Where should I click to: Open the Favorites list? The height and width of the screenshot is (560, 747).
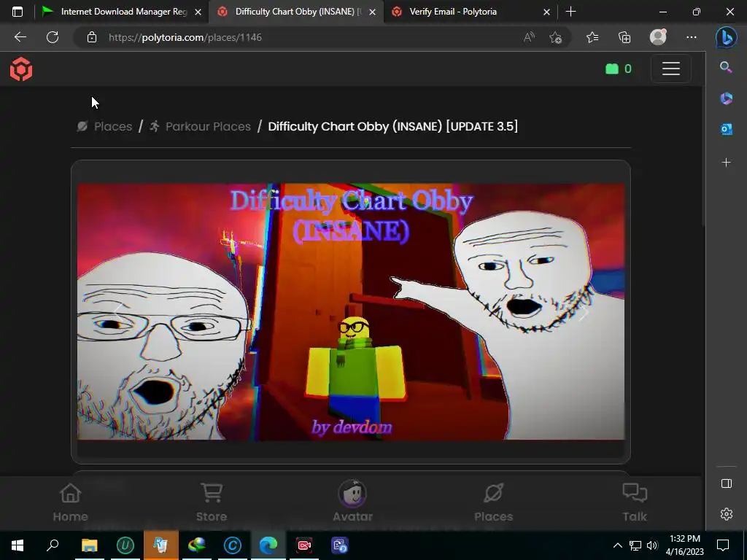coord(592,37)
